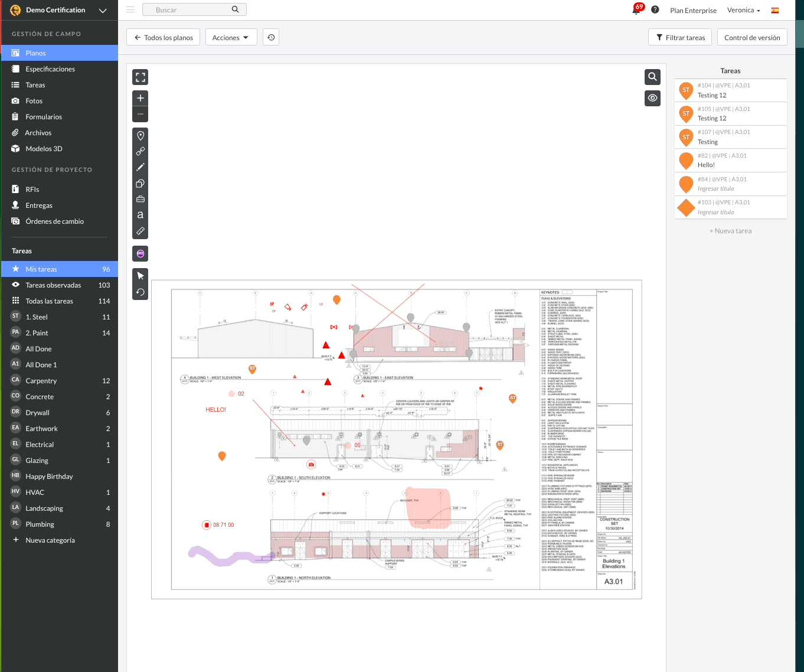804x672 pixels.
Task: Select the HVAC category
Action: tap(59, 492)
